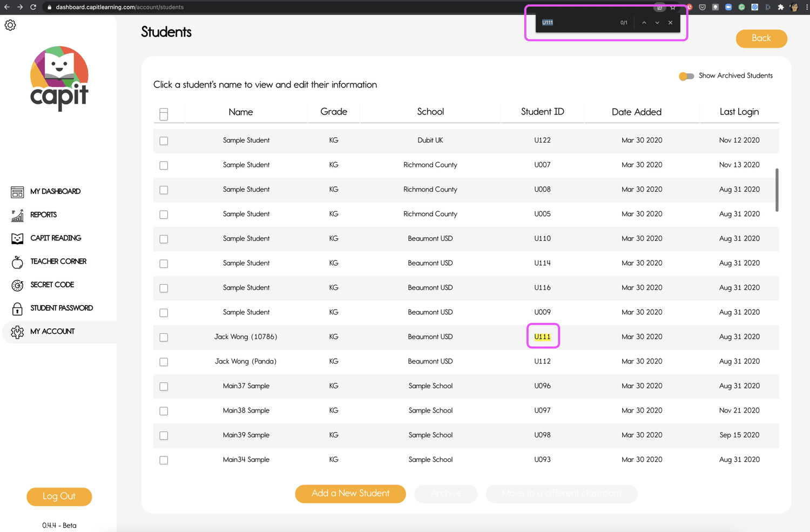Screen dimensions: 810x532
Task: Click the Grade column header
Action: click(334, 112)
